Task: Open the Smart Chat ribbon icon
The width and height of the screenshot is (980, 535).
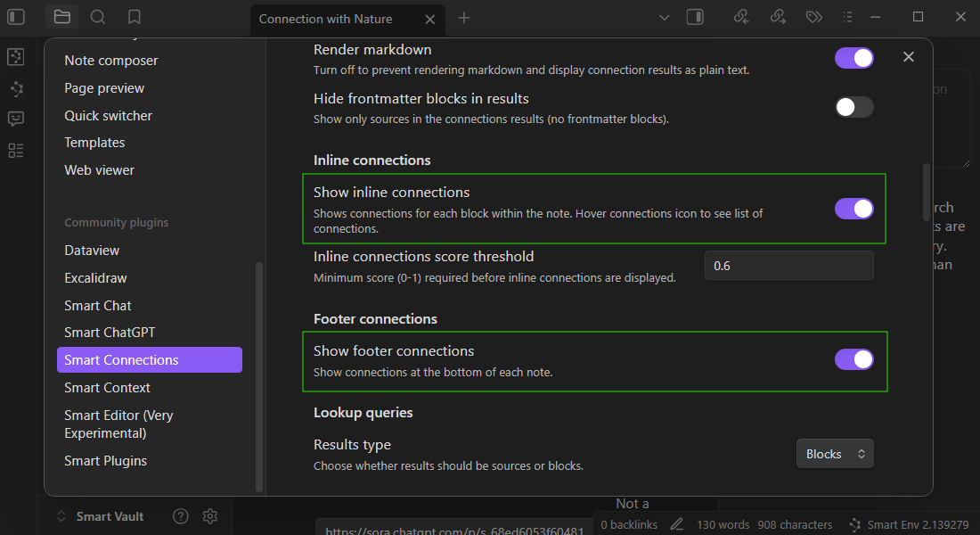Action: 15,119
